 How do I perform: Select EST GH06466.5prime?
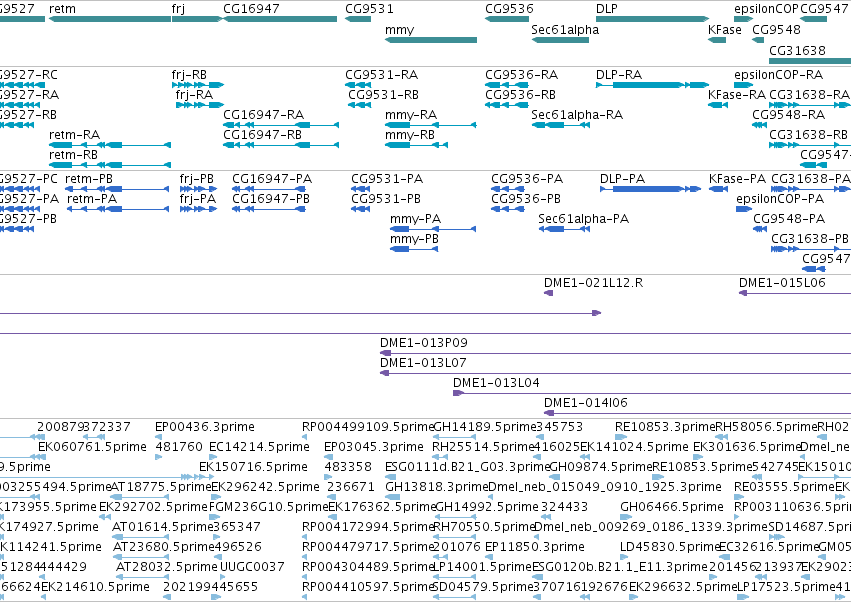[x=627, y=517]
